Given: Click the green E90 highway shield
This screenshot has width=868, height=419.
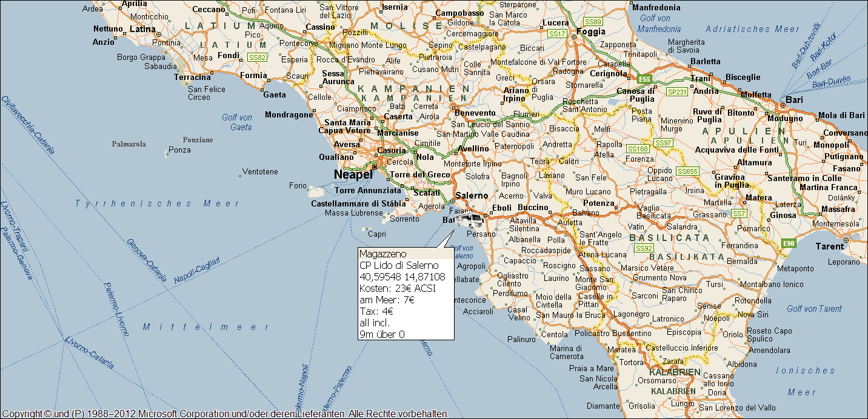Looking at the screenshot, I should point(788,243).
